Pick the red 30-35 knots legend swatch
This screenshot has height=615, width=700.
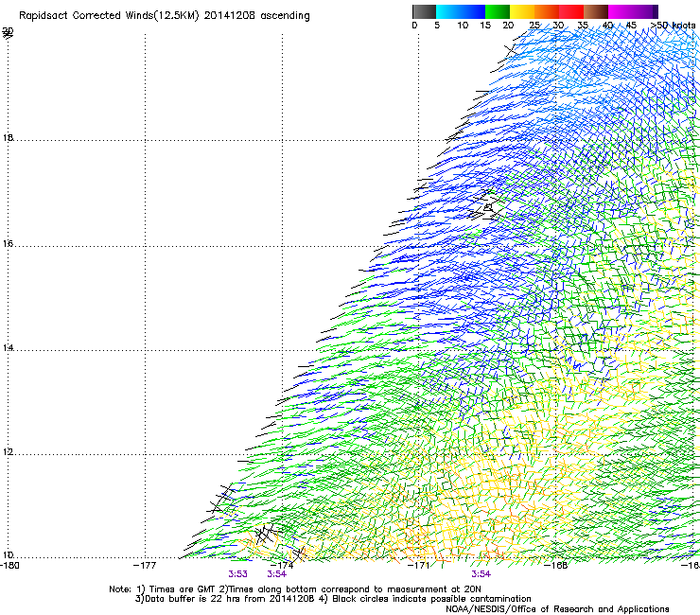point(571,11)
